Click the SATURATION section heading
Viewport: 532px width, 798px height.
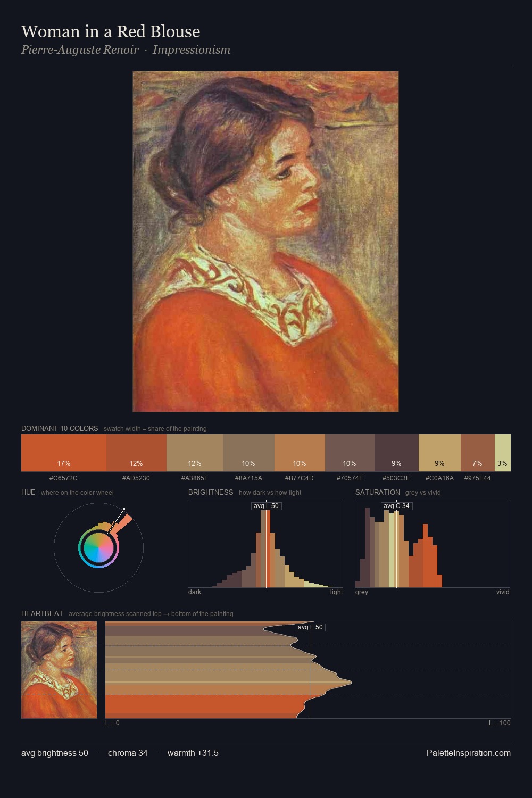coord(378,492)
